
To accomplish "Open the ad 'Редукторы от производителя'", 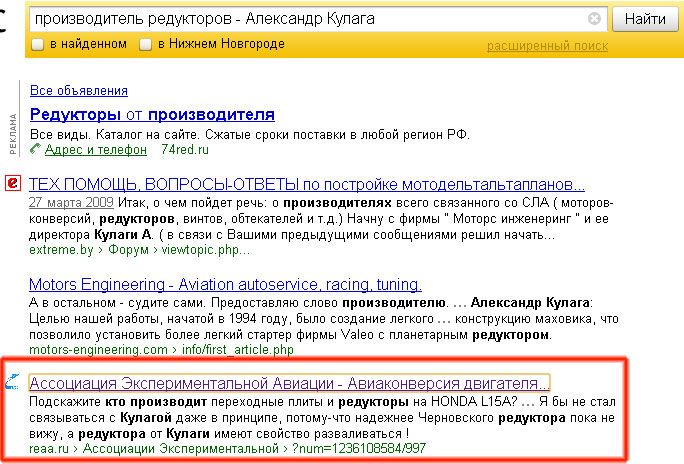I will point(152,114).
